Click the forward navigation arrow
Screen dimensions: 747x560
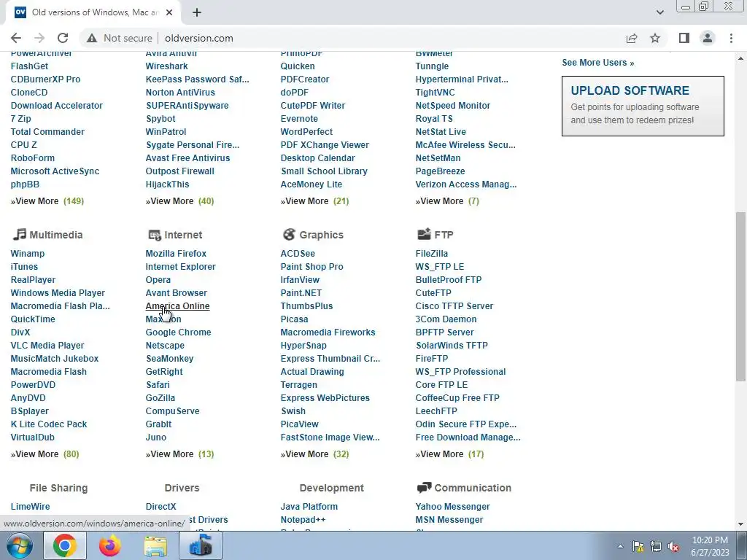click(x=39, y=38)
